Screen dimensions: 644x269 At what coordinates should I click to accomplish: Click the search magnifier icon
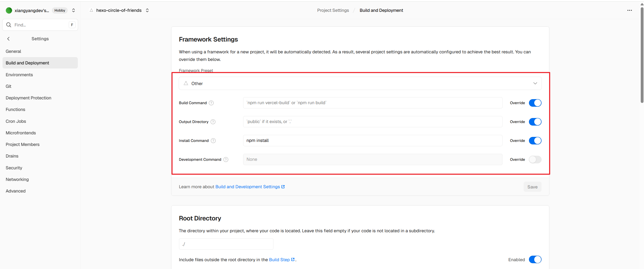[x=9, y=25]
